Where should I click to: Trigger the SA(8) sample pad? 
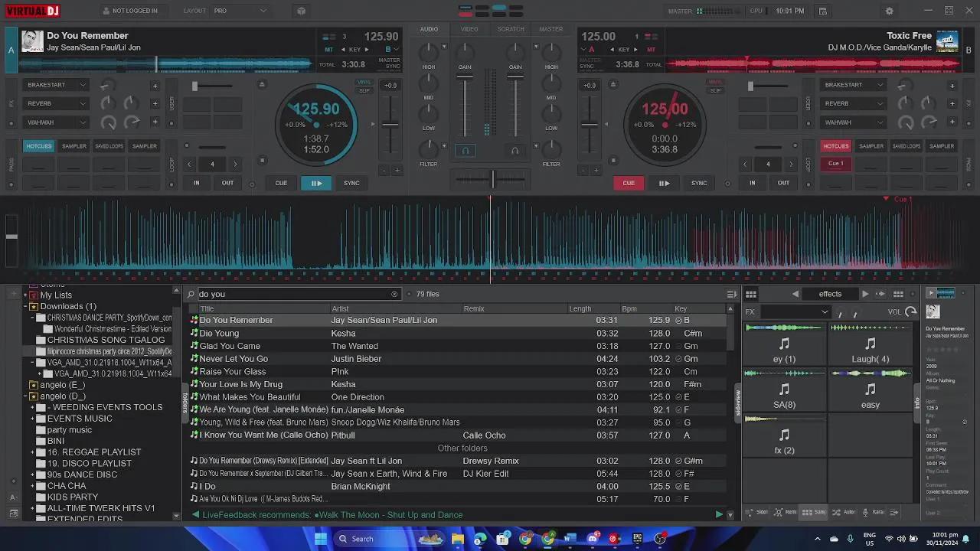784,390
